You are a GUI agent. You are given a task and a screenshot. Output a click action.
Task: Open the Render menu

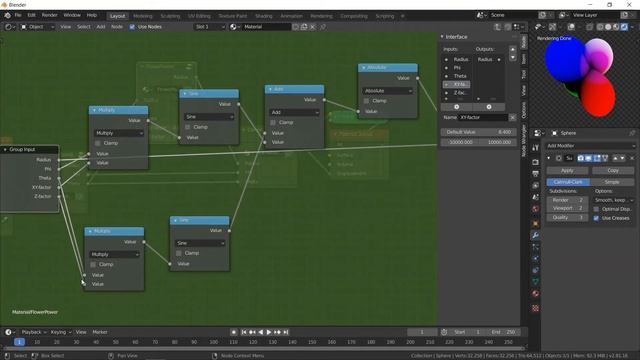click(x=50, y=15)
